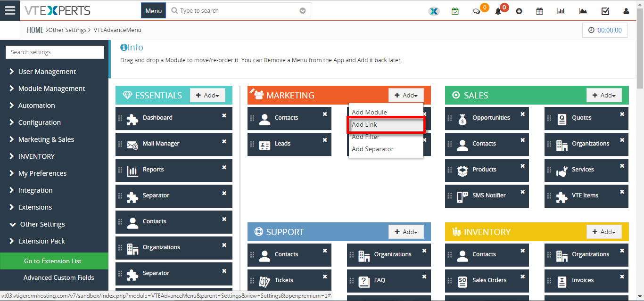
Task: Focus the Search settings input
Action: pos(55,52)
